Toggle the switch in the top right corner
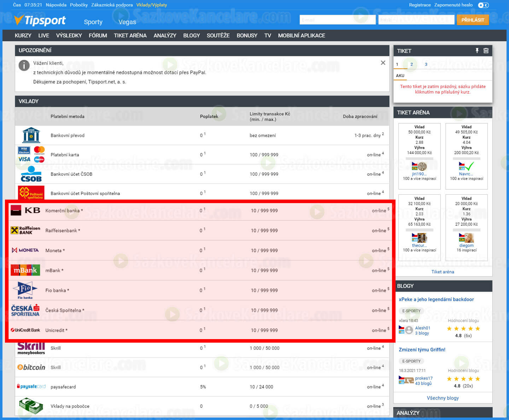 click(x=483, y=5)
